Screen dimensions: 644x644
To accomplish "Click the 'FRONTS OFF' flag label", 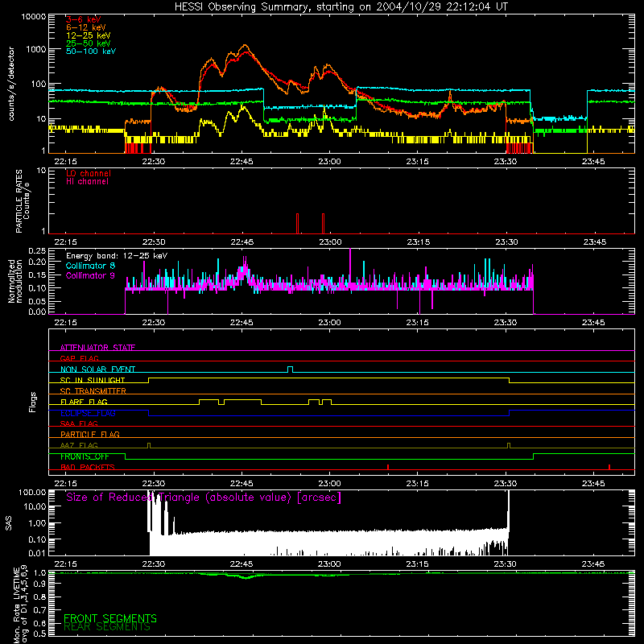I will point(85,456).
